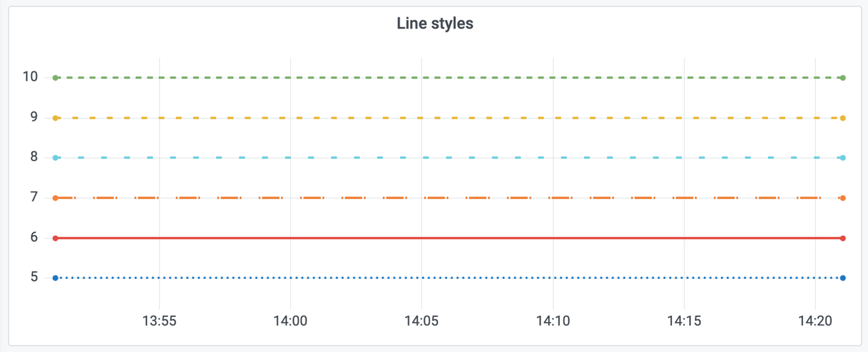Click the 13:55 time axis label

(159, 322)
